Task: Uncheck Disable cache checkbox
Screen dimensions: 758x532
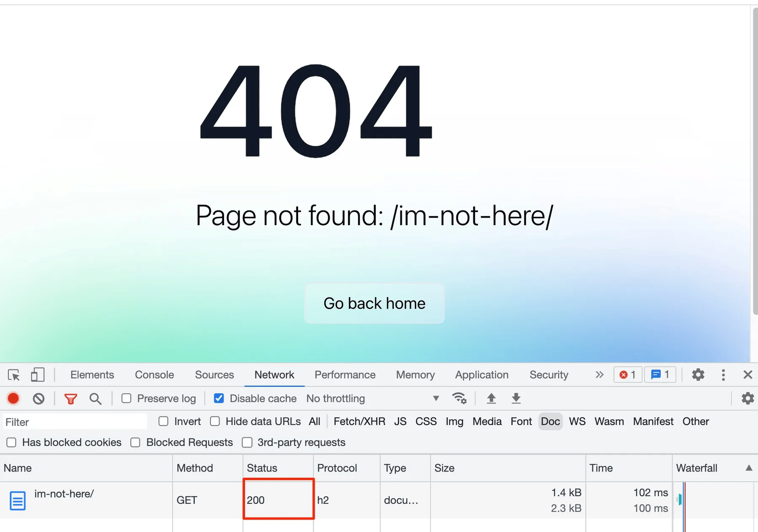Action: (x=219, y=398)
